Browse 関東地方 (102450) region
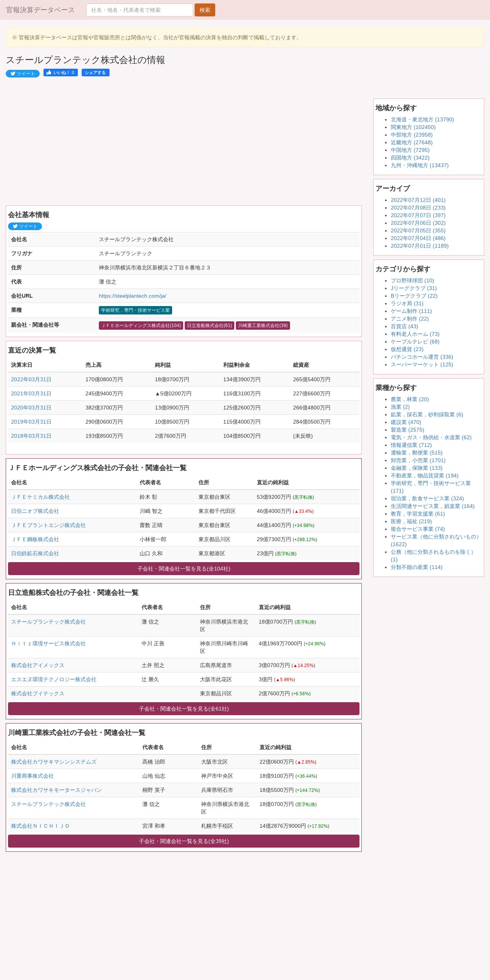The image size is (490, 980). (413, 127)
